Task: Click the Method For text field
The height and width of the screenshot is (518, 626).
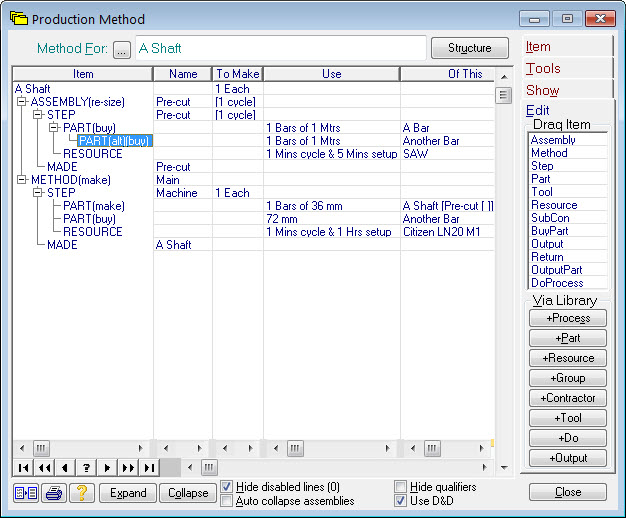Action: pyautogui.click(x=280, y=48)
